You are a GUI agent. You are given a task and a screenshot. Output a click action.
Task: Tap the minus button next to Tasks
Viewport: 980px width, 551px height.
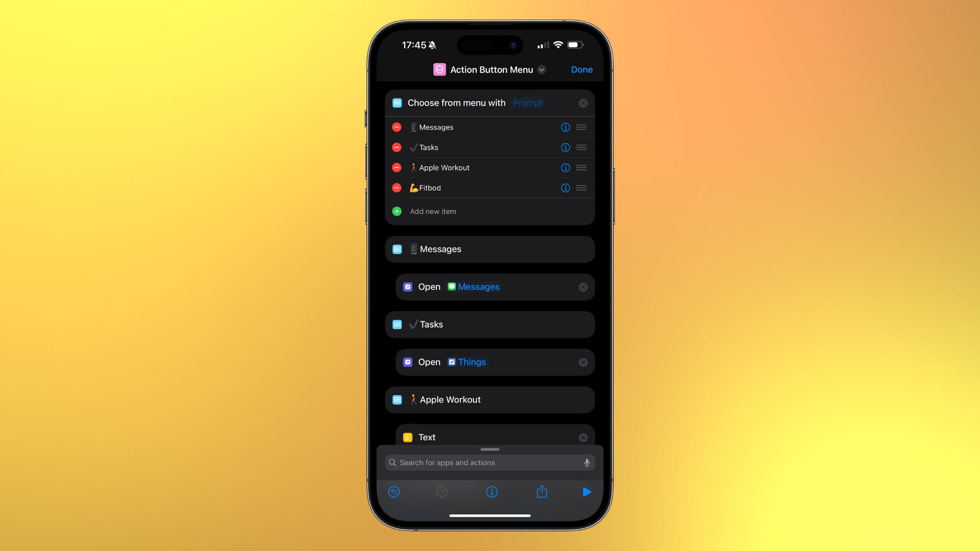click(x=397, y=147)
